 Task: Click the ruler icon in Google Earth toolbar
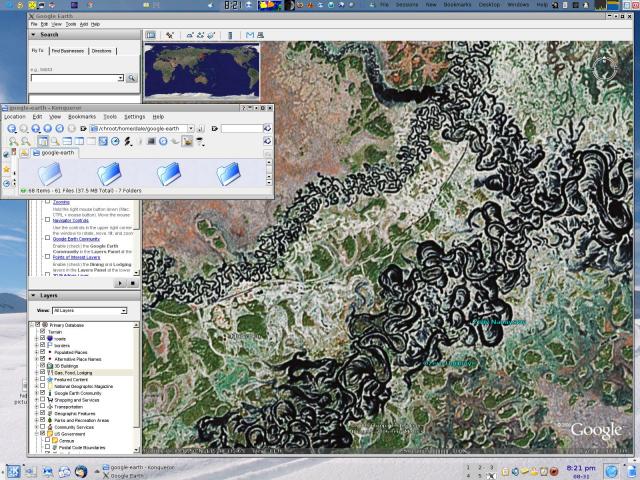click(230, 36)
